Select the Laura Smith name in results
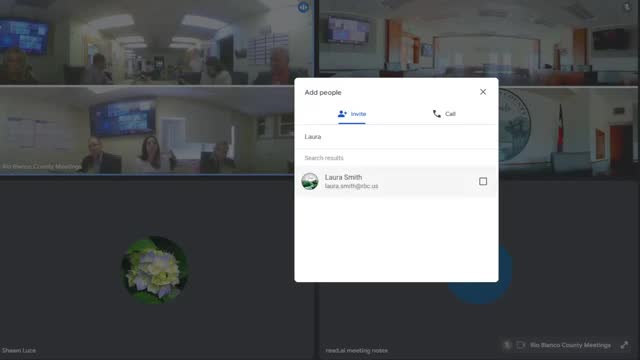 tap(343, 177)
